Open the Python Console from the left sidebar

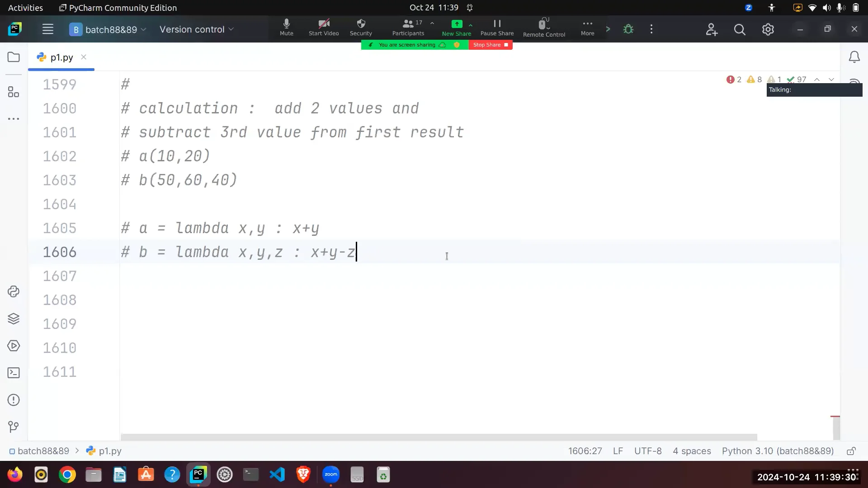pyautogui.click(x=14, y=291)
